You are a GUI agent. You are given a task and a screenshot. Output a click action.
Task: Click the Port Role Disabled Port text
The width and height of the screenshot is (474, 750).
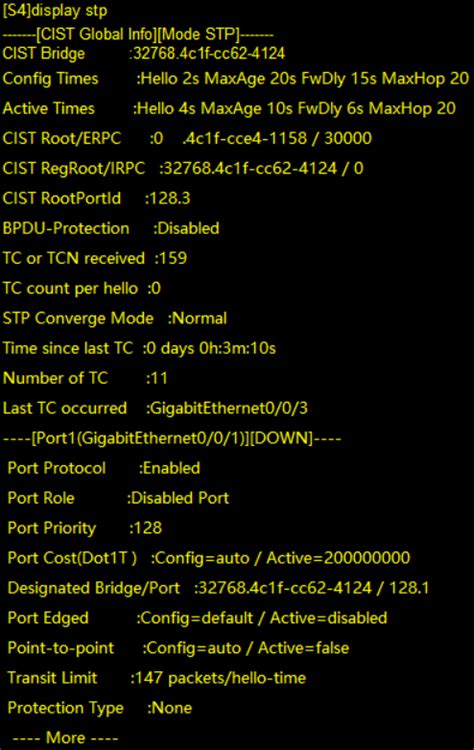180,498
